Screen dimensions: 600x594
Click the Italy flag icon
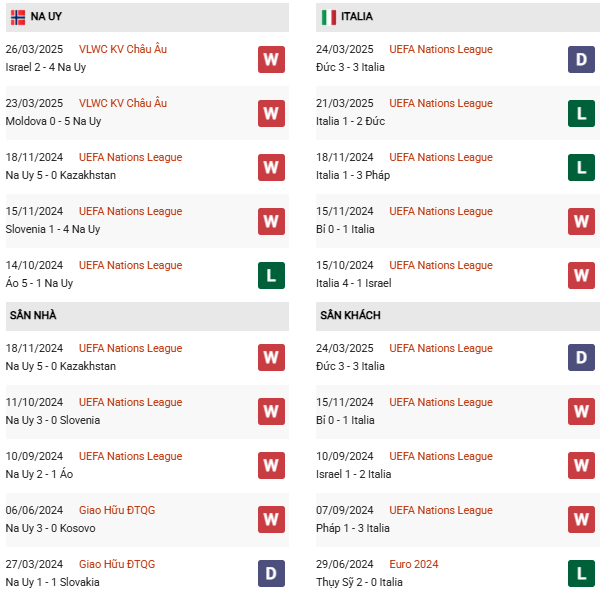(328, 17)
